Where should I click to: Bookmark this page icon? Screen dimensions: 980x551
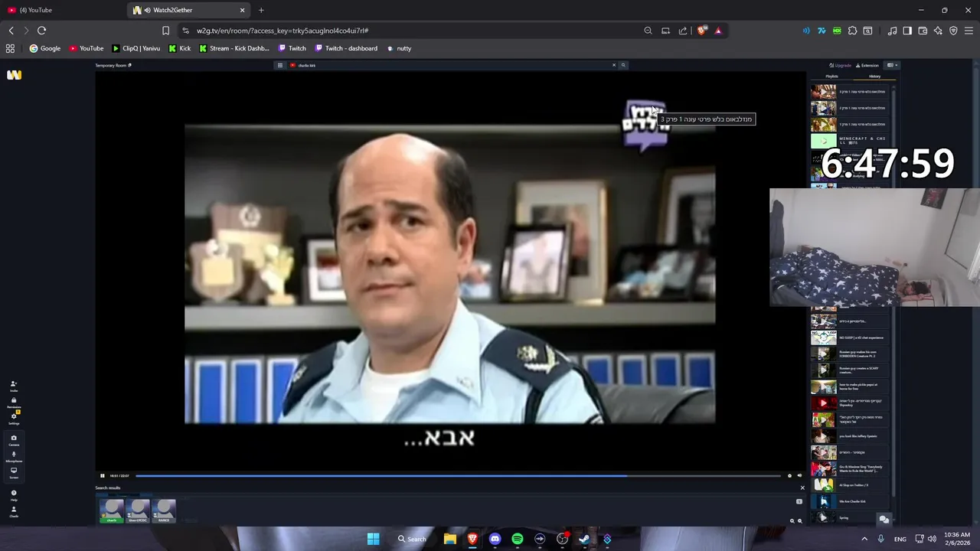(x=165, y=31)
